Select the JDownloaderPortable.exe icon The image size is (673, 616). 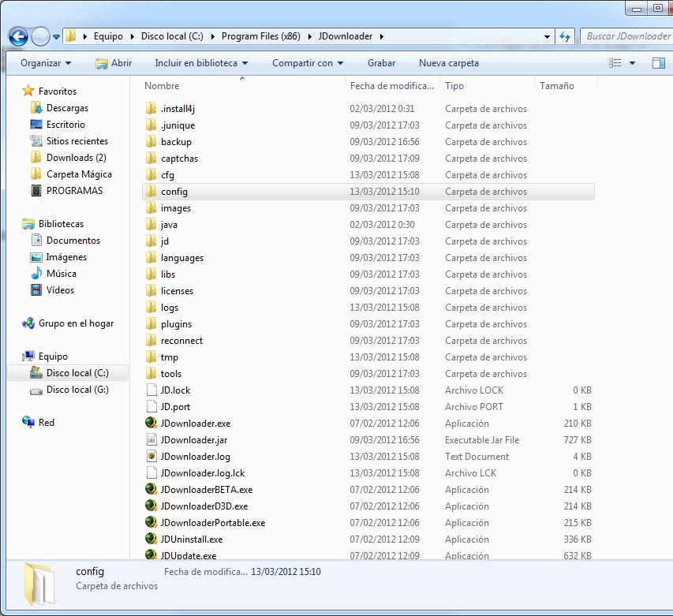(x=151, y=522)
